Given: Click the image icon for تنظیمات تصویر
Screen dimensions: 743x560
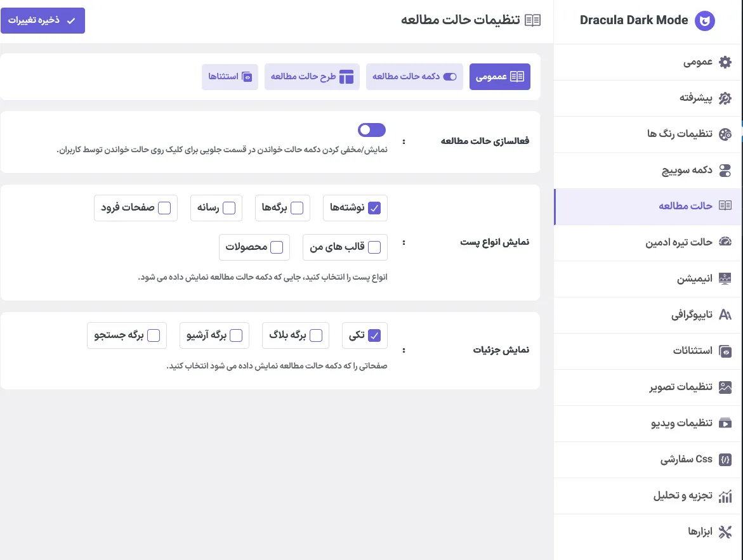Looking at the screenshot, I should click(725, 387).
